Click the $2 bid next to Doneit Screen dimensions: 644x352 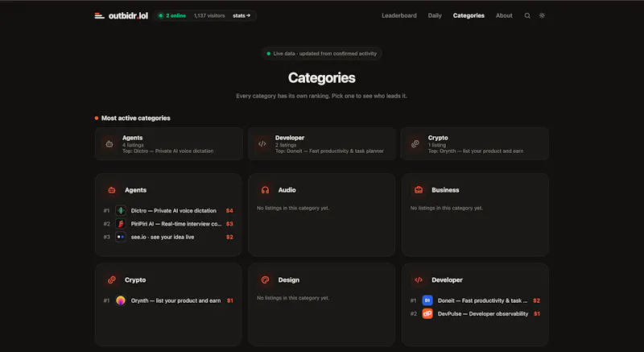point(536,300)
